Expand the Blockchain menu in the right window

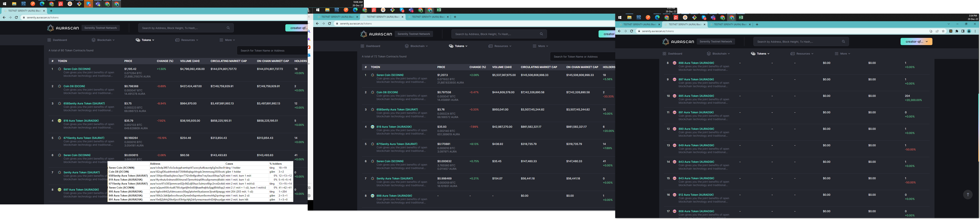[718, 54]
